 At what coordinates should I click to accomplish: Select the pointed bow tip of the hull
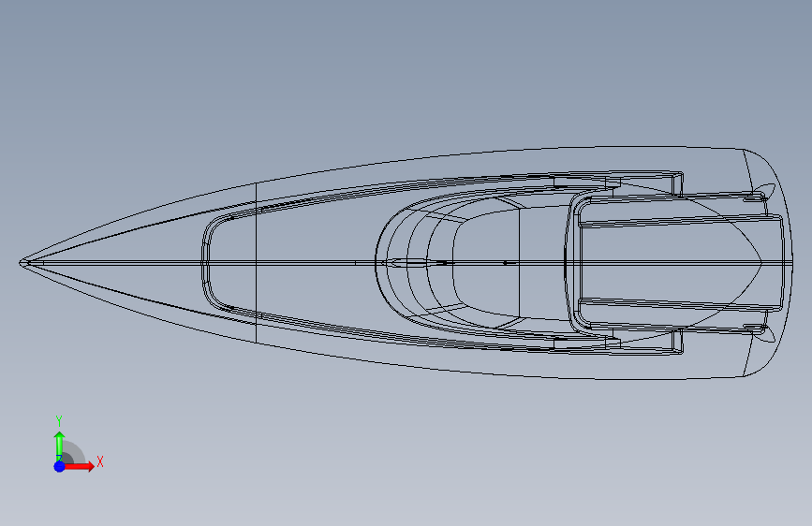[x=22, y=263]
